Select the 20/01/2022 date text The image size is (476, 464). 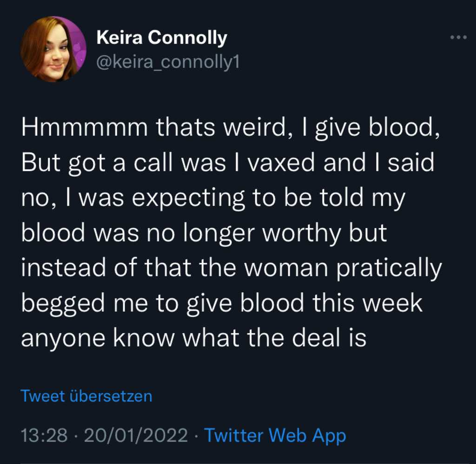(x=136, y=435)
